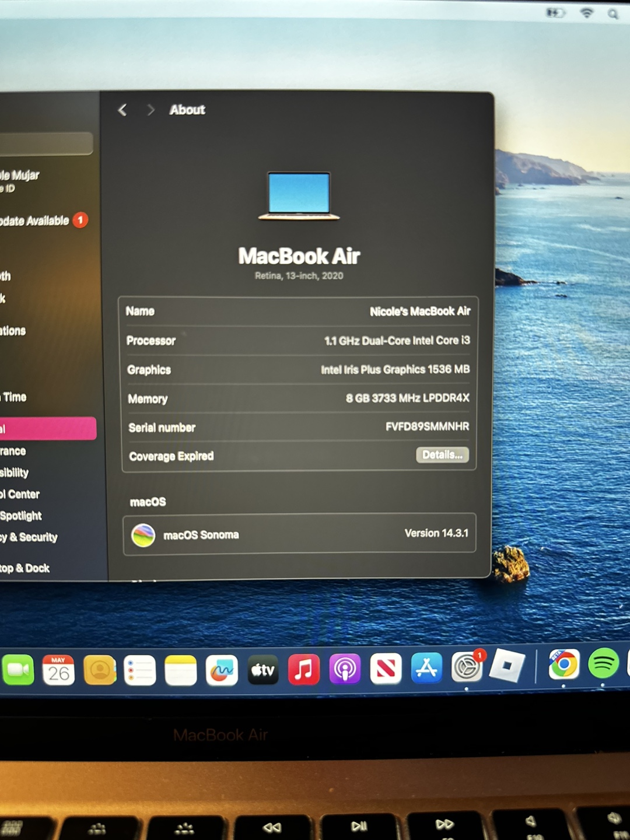Select the highlighted General sidebar item
The image size is (630, 840).
[x=48, y=429]
